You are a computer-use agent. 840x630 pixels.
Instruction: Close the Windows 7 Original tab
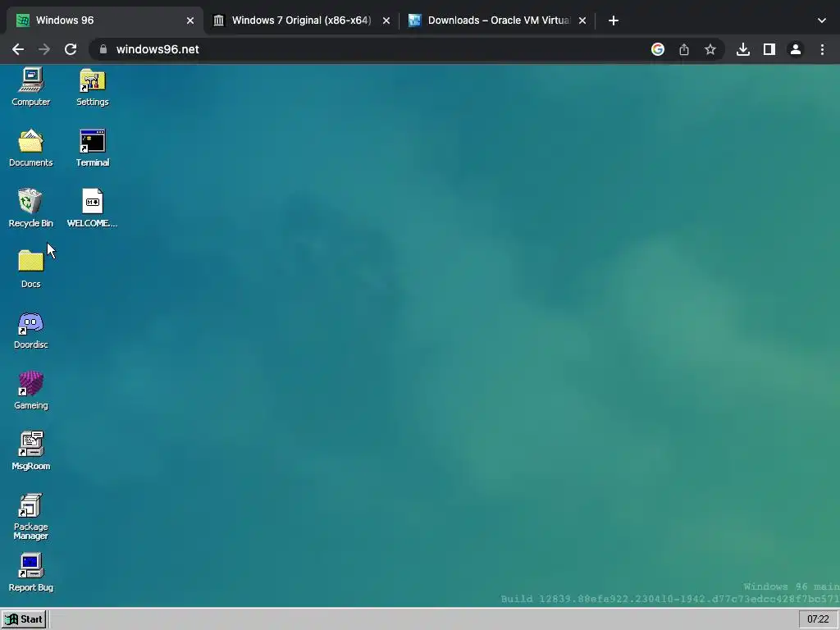click(386, 21)
